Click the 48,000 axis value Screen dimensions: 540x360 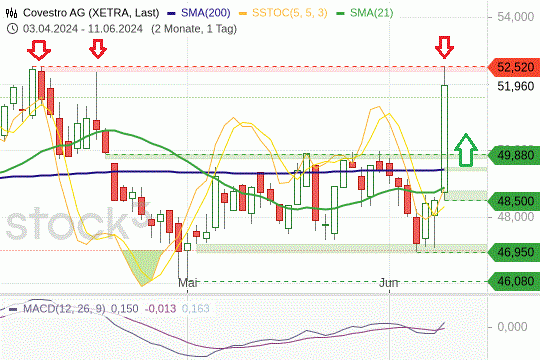(516, 217)
